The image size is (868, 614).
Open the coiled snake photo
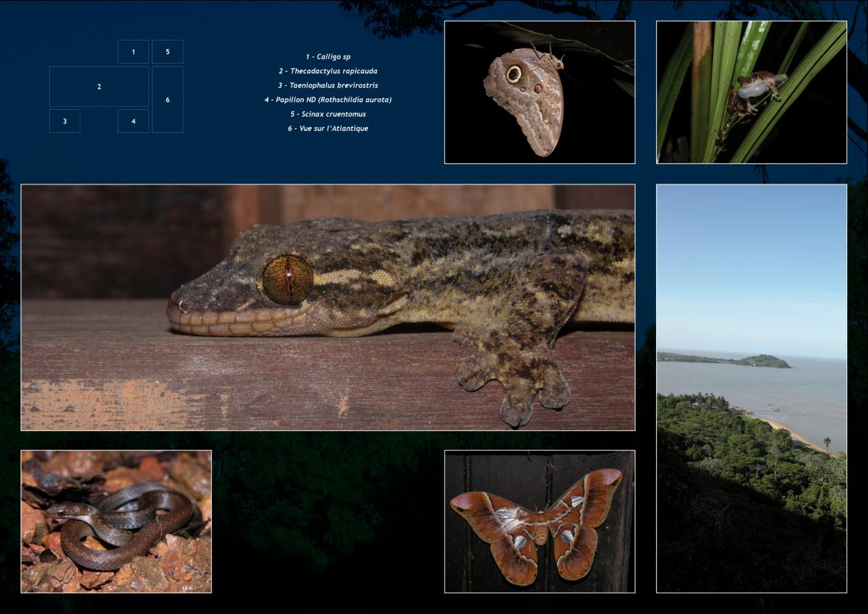click(116, 521)
